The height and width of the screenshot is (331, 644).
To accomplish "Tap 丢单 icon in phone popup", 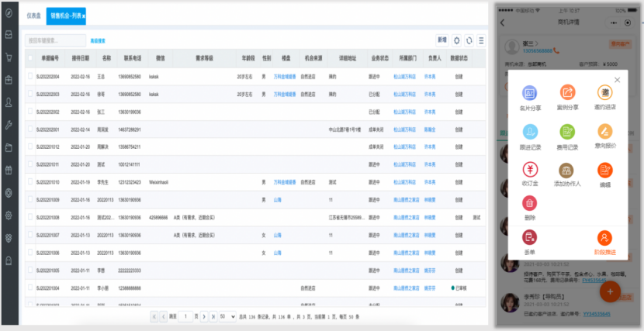I will (529, 237).
